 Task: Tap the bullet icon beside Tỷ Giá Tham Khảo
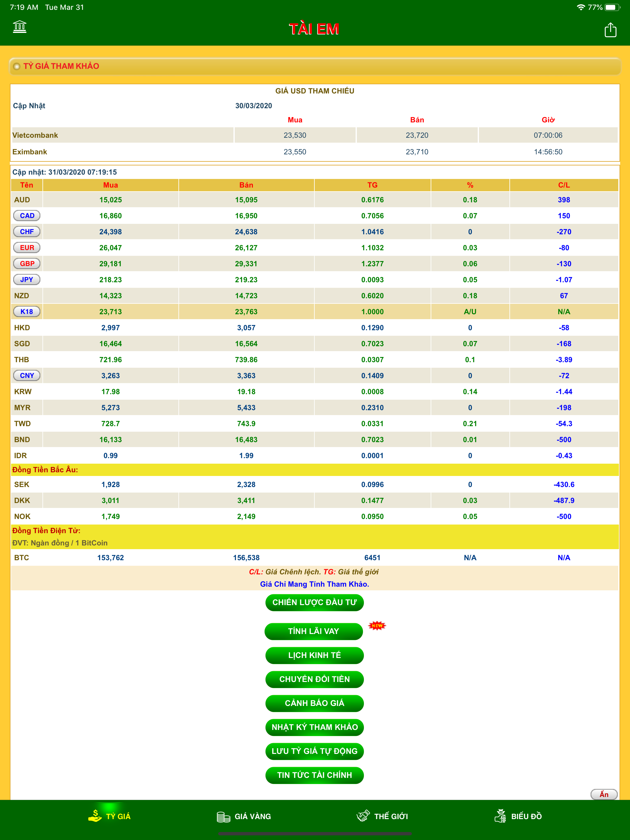16,66
